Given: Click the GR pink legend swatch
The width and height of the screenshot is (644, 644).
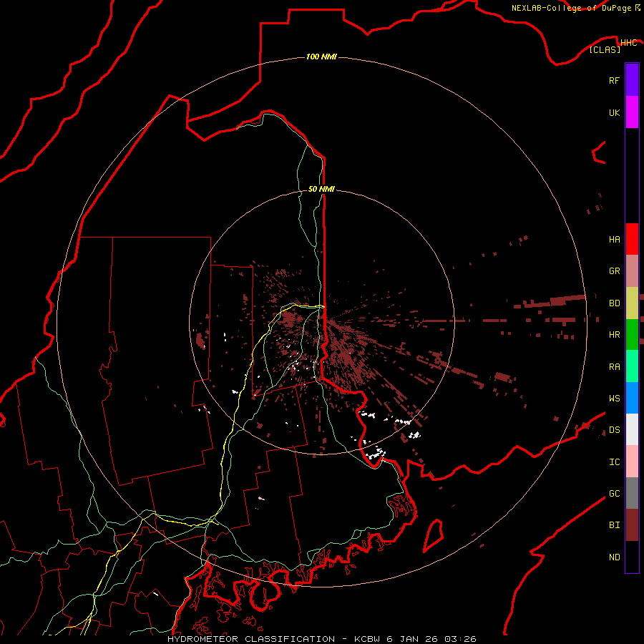Looking at the screenshot, I should pos(632,271).
